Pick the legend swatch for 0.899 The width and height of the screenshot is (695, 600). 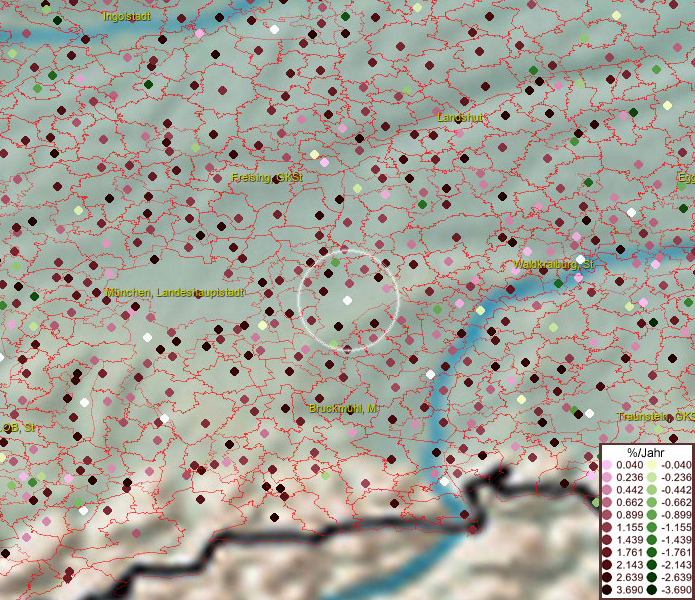[x=607, y=515]
